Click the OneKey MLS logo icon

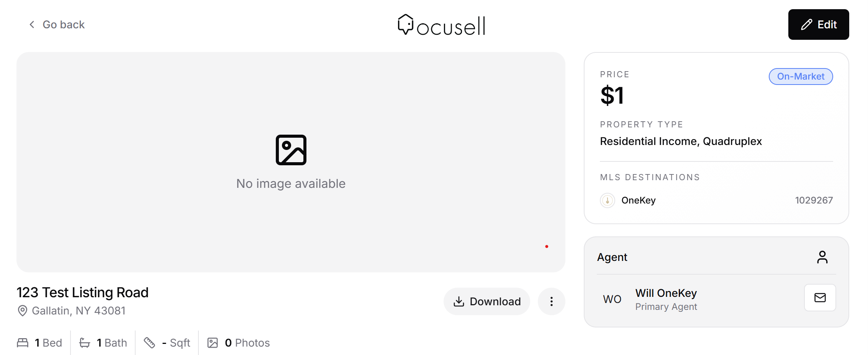(x=607, y=200)
